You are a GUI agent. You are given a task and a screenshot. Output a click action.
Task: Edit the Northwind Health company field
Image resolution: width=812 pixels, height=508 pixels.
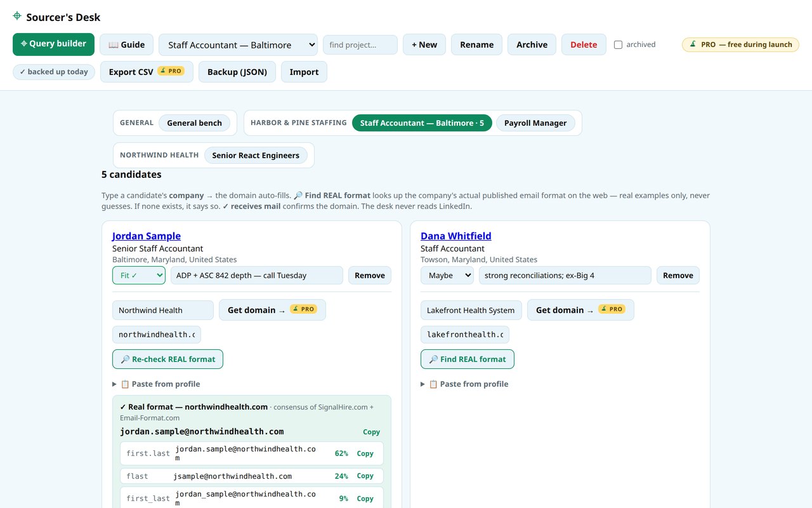point(163,310)
